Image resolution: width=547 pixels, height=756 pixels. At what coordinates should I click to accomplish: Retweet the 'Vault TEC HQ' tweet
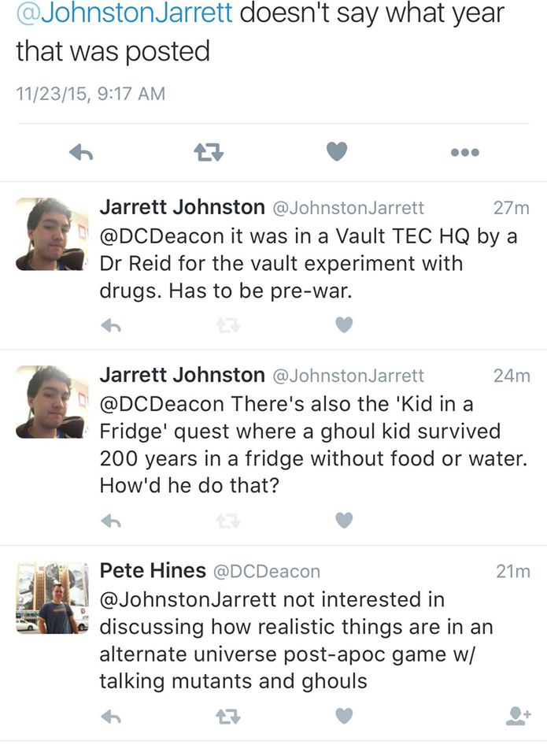tap(228, 324)
